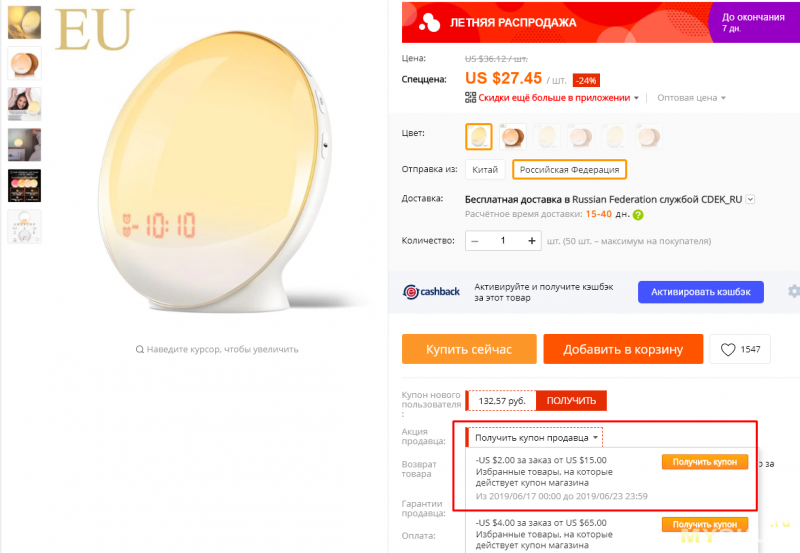Click the magnifier icon under the product image
The image size is (800, 553).
coord(139,349)
